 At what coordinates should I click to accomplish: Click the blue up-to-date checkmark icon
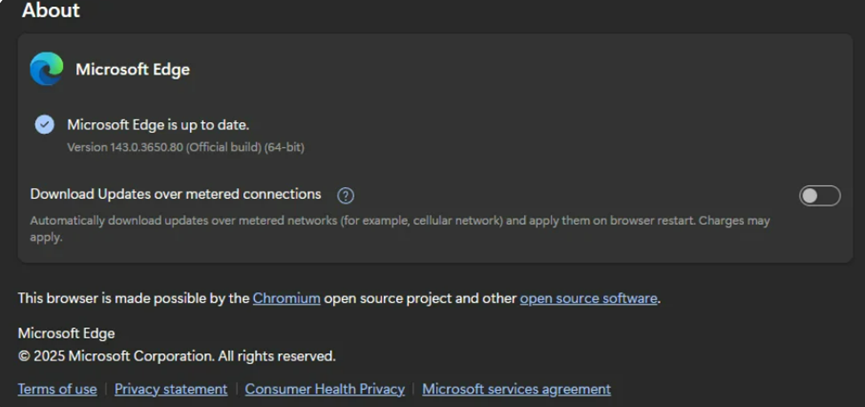pos(44,124)
